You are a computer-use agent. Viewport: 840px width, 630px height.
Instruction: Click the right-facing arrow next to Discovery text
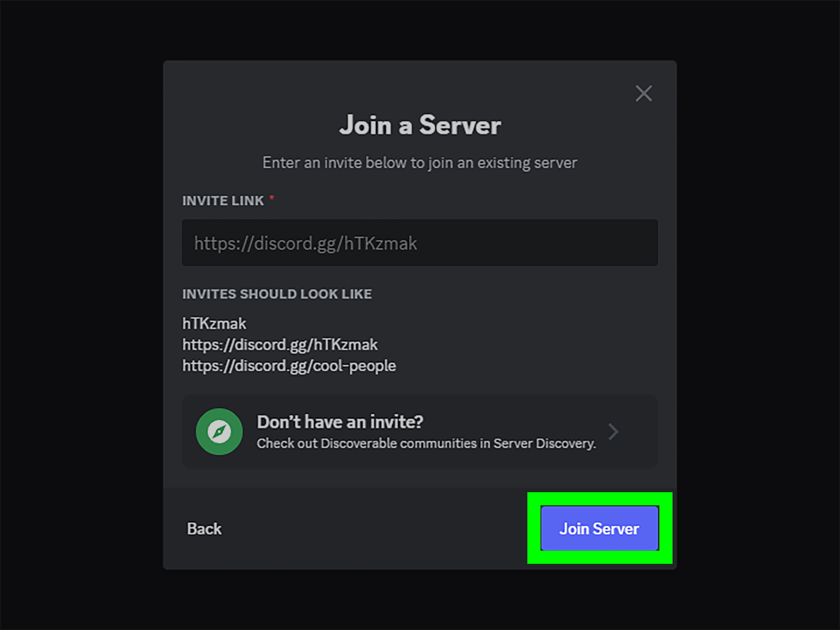coord(613,431)
